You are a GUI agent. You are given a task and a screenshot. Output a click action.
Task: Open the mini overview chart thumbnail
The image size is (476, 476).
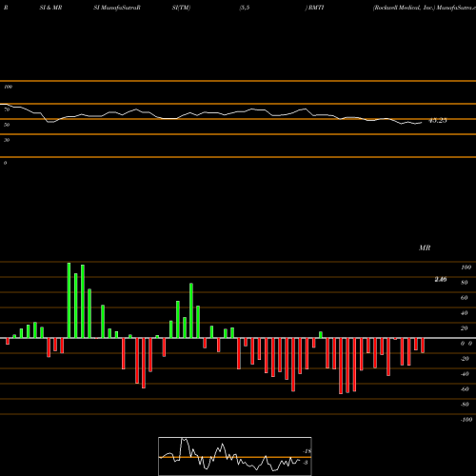coord(235,456)
